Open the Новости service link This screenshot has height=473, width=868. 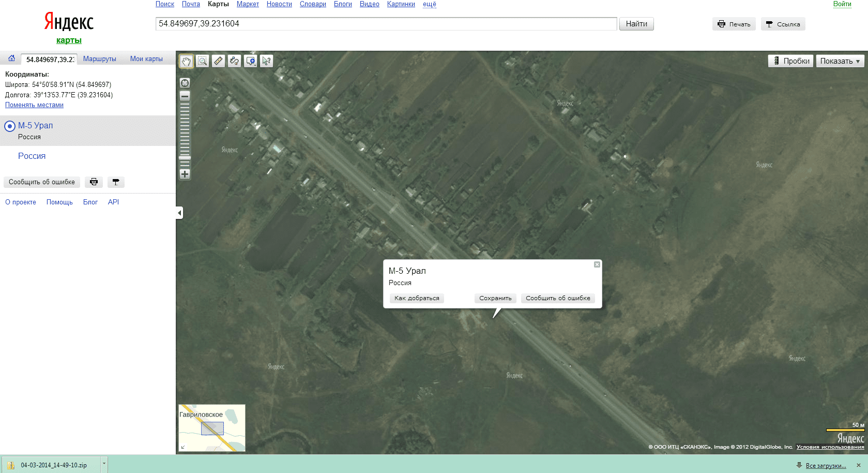point(279,4)
